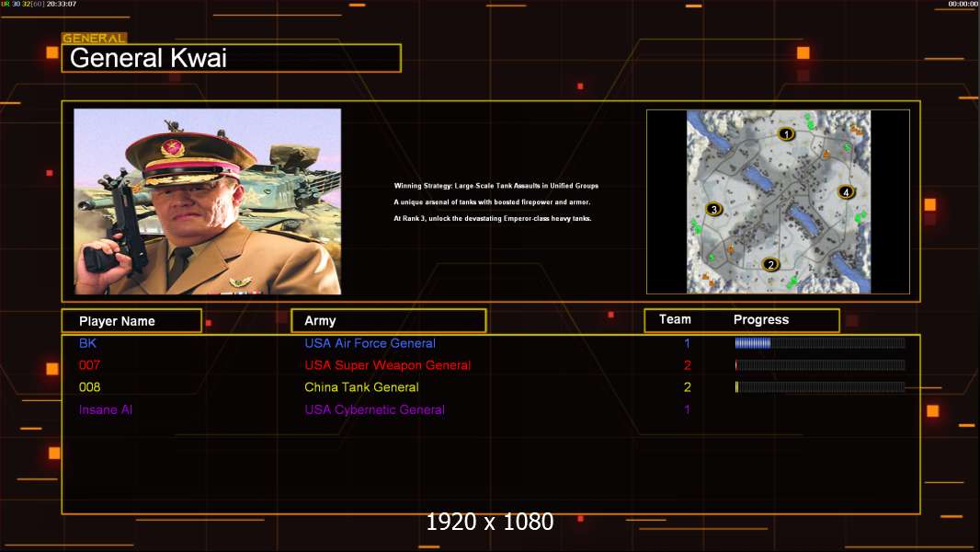The height and width of the screenshot is (552, 980).
Task: Click the At Rank 3 Emperor-class line
Action: (493, 218)
